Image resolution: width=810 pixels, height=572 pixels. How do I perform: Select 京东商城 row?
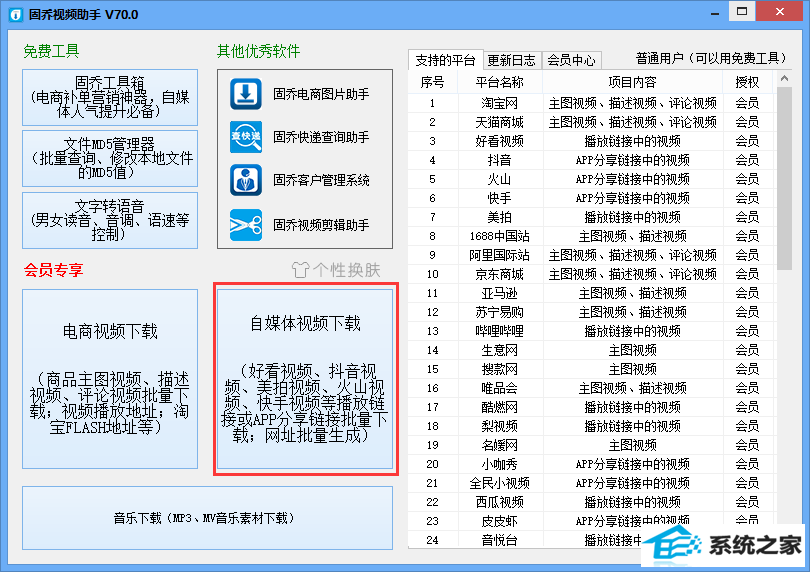pyautogui.click(x=592, y=274)
